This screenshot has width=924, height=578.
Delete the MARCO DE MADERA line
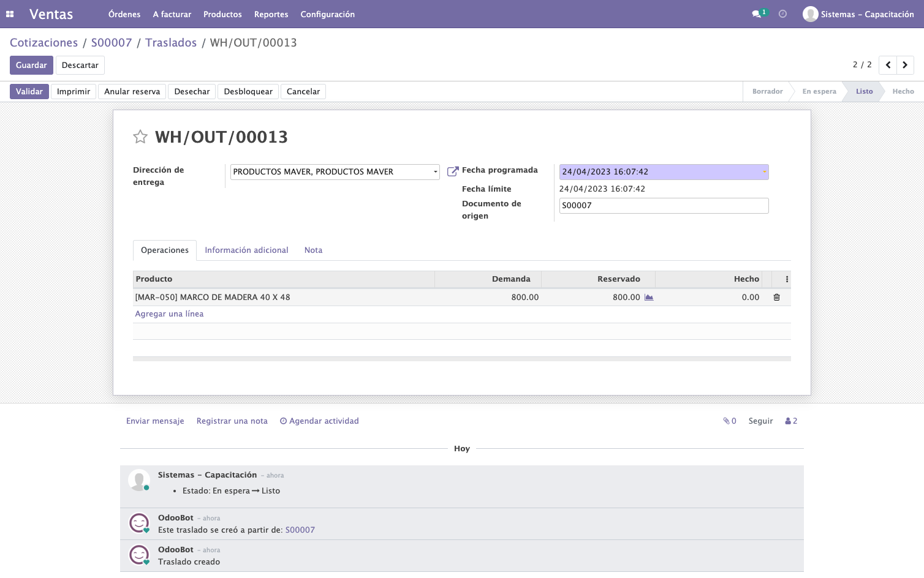776,298
